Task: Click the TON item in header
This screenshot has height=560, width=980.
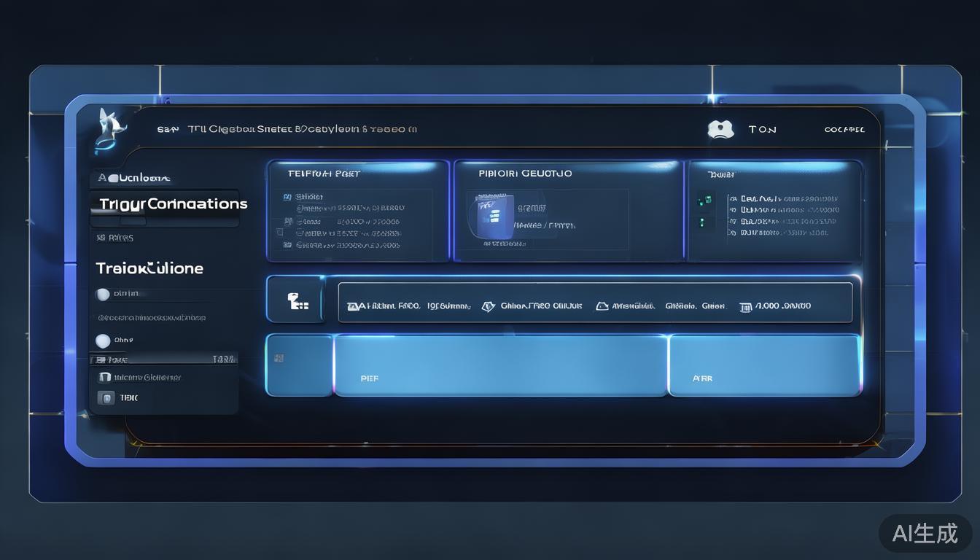Action: pos(762,130)
